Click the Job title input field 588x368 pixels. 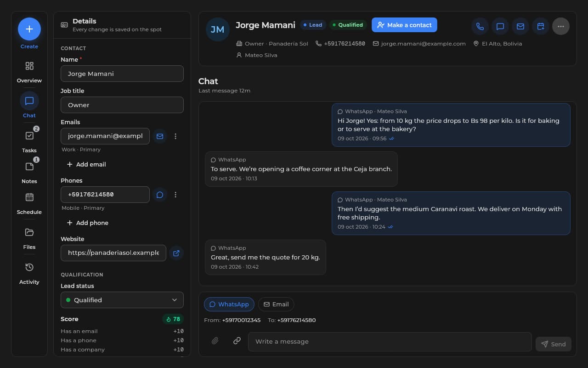[122, 105]
